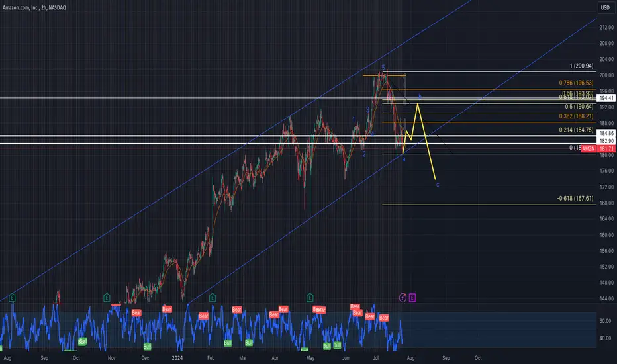Select the wave 5 label at the peak

pyautogui.click(x=383, y=68)
